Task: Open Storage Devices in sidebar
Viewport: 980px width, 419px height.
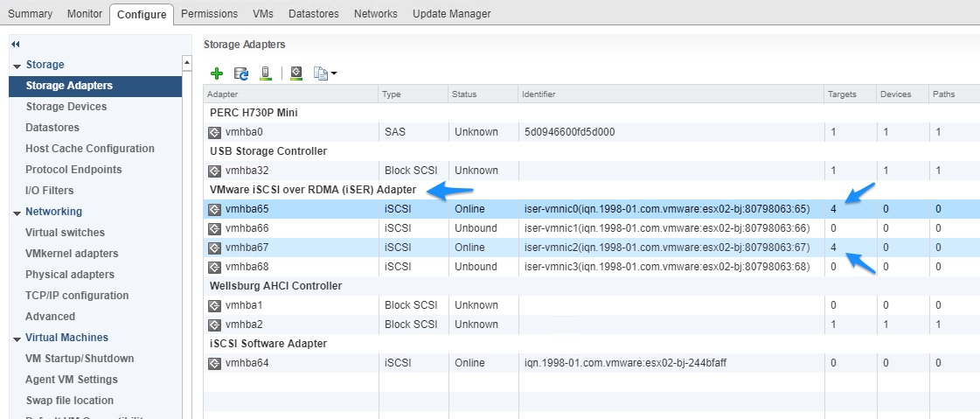Action: coord(66,107)
